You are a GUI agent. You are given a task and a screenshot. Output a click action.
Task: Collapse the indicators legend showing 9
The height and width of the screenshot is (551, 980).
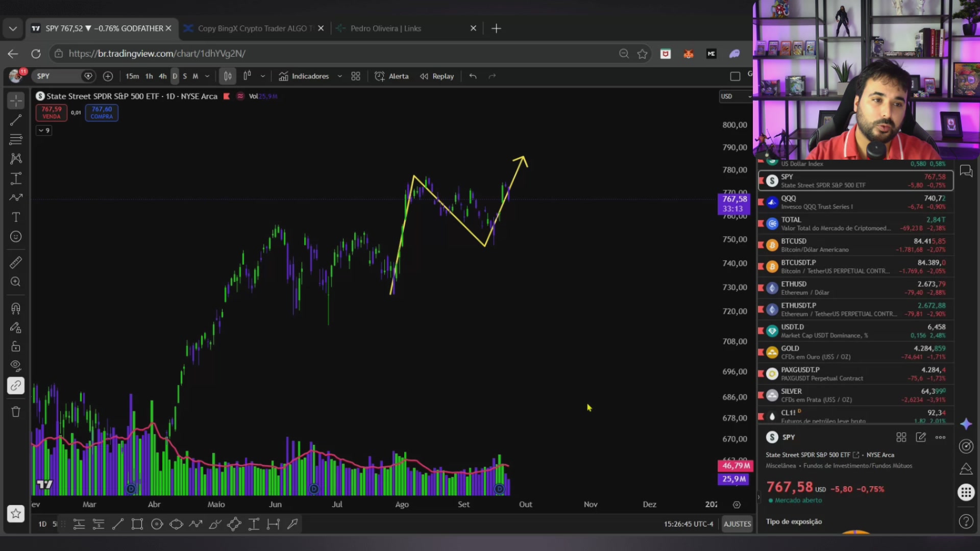pyautogui.click(x=44, y=131)
